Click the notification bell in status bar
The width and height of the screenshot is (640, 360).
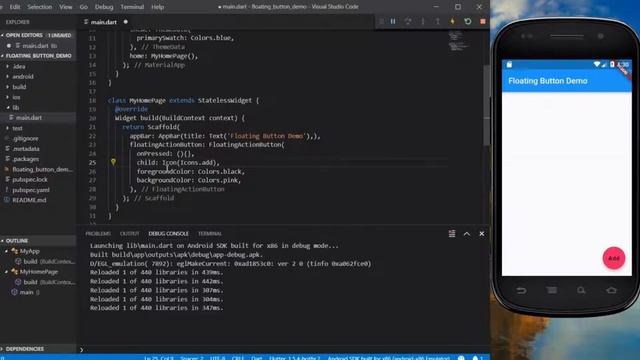476,358
